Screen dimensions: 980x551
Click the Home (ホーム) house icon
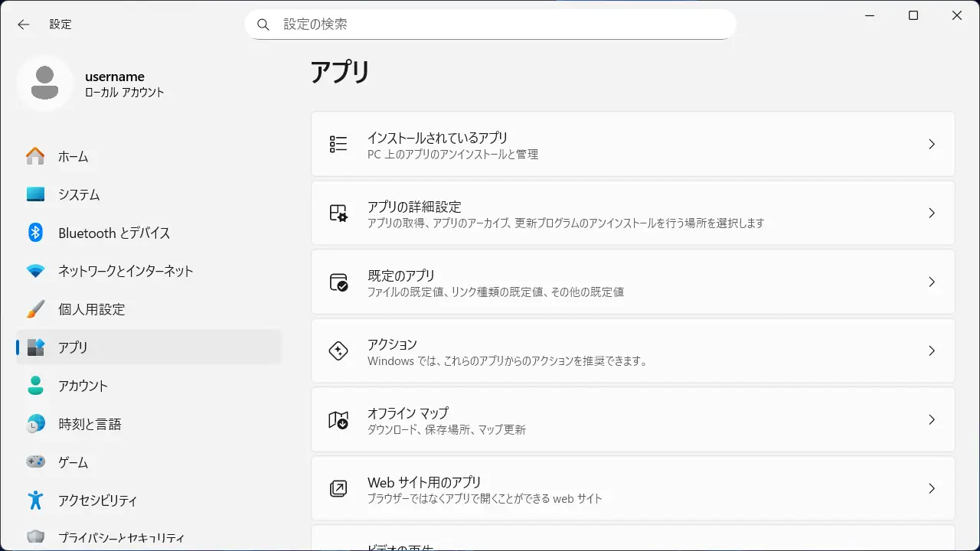[35, 156]
